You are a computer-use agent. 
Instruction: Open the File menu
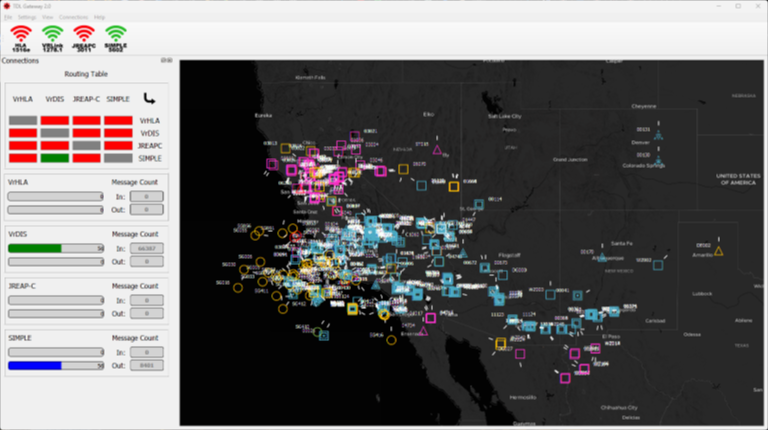coord(8,18)
